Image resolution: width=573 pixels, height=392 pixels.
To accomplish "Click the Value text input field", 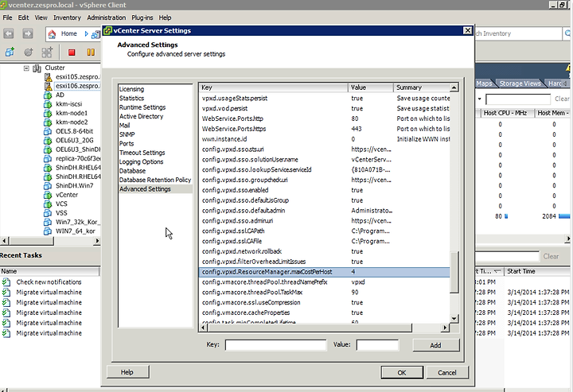I will (377, 345).
